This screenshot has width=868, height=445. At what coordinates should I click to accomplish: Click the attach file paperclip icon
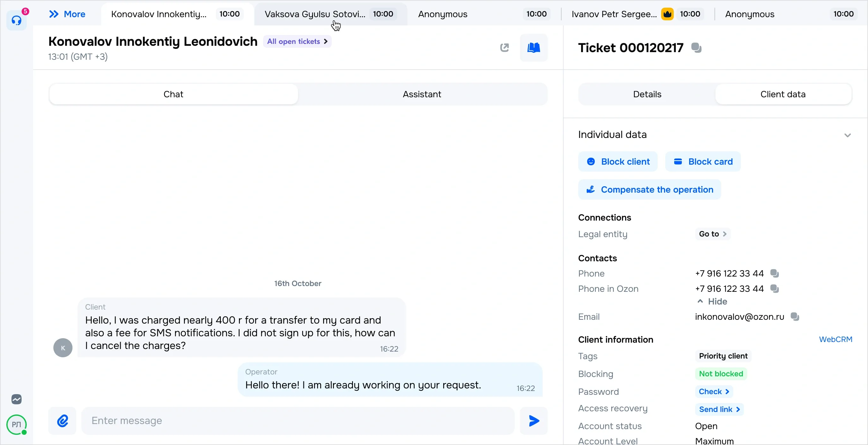62,421
